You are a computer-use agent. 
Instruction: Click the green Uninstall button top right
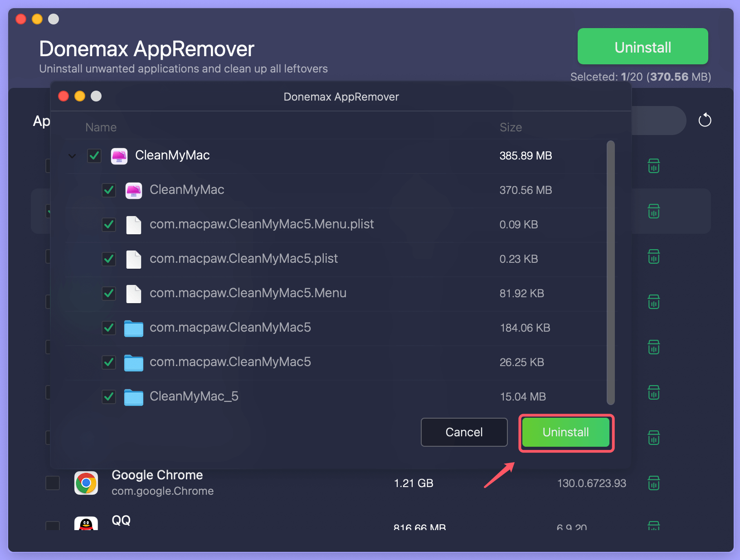tap(643, 46)
